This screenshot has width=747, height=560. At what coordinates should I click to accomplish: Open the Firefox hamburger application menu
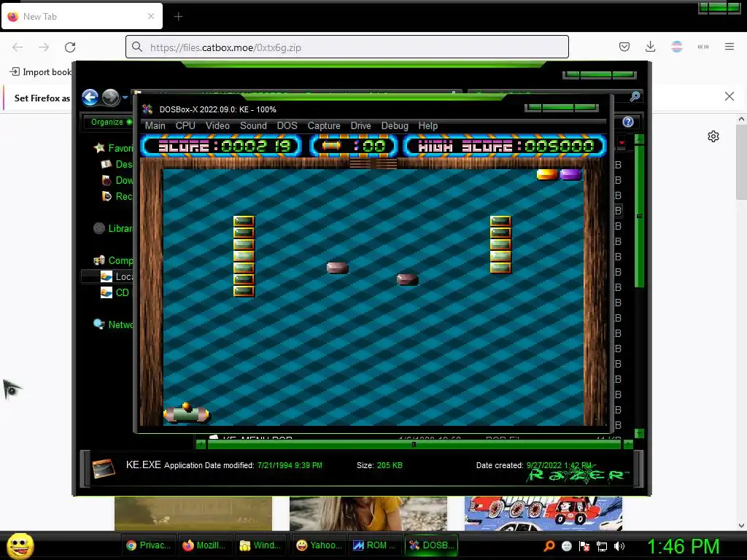[729, 47]
